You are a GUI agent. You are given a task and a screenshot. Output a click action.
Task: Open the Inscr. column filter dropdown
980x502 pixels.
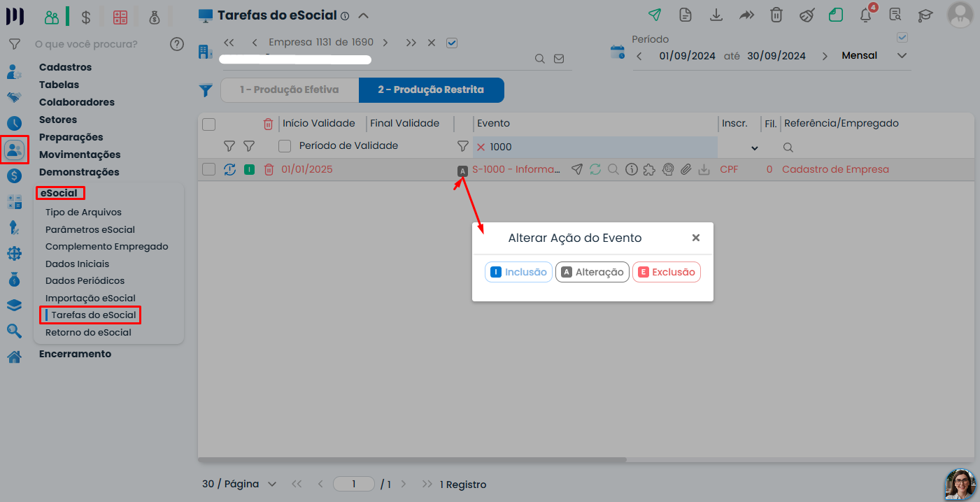pyautogui.click(x=755, y=148)
